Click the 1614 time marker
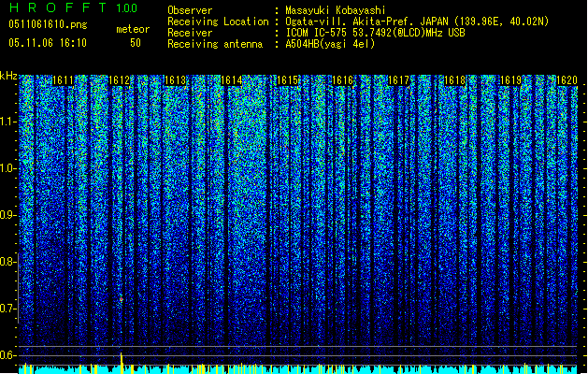588x374 pixels. [x=232, y=80]
